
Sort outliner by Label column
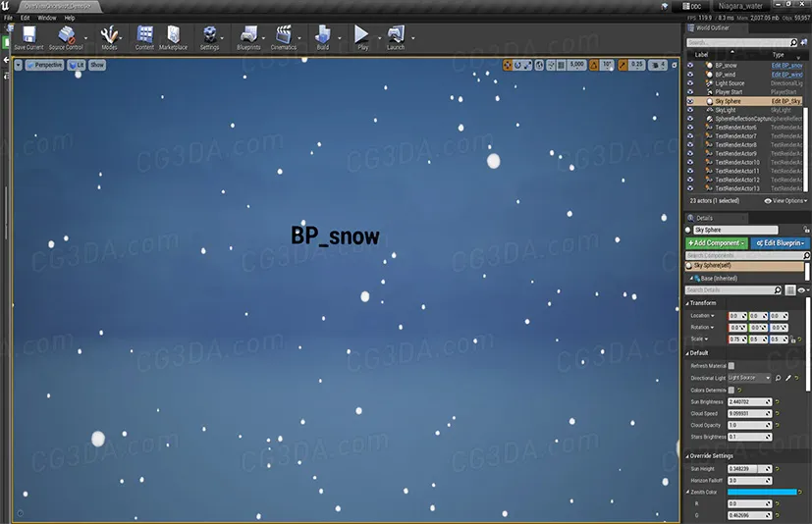[x=701, y=55]
